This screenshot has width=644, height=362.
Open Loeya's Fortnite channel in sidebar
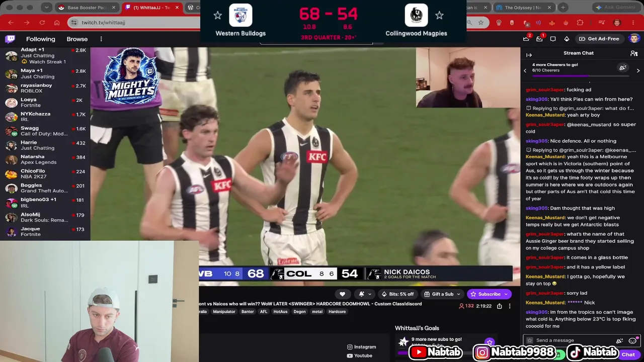[x=45, y=103]
